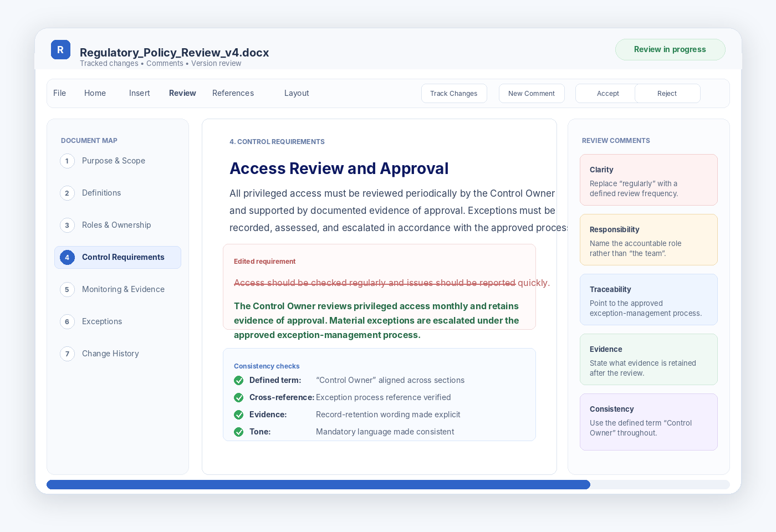This screenshot has width=776, height=532.
Task: Click the struck-through deleted requirement text
Action: coord(392,283)
